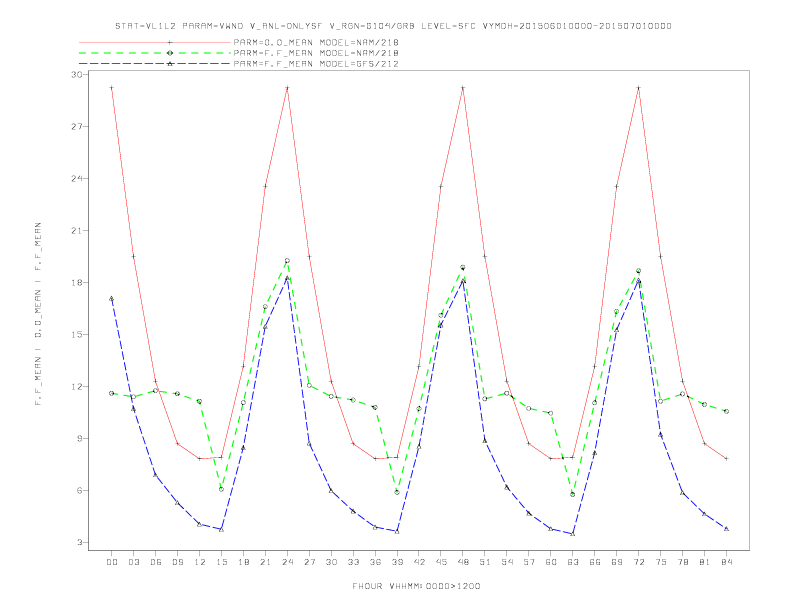Click x-axis forecast hour label 15
792x612 pixels.
221,562
